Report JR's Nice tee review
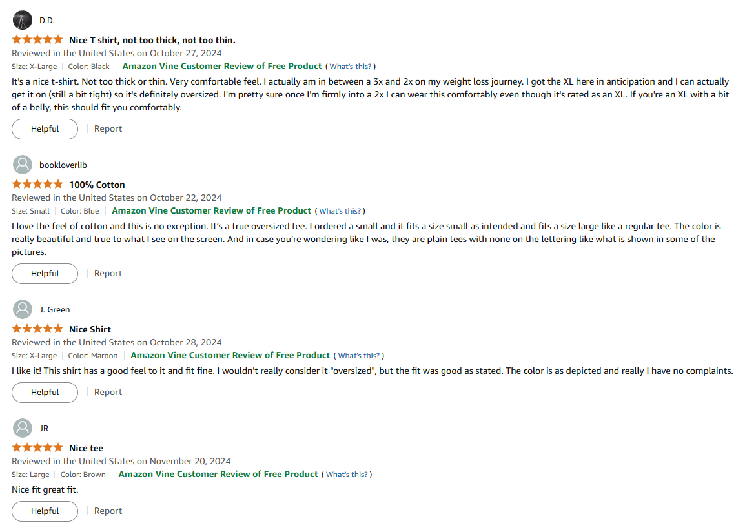Screen dimensions: 756x532 coord(108,511)
